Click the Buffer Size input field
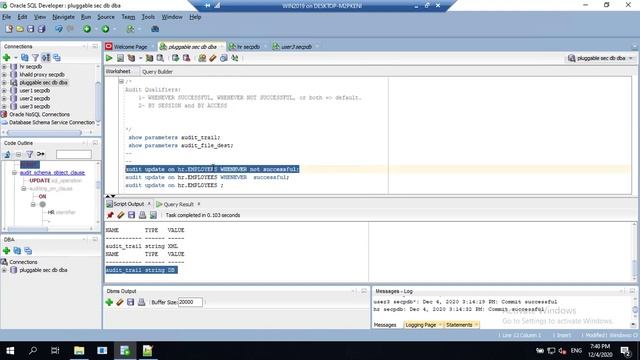 [x=190, y=302]
